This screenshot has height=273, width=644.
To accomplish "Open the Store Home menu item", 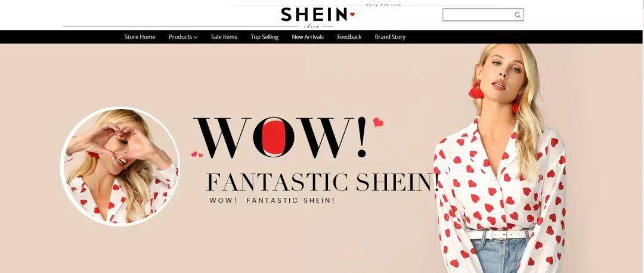I will pyautogui.click(x=140, y=37).
